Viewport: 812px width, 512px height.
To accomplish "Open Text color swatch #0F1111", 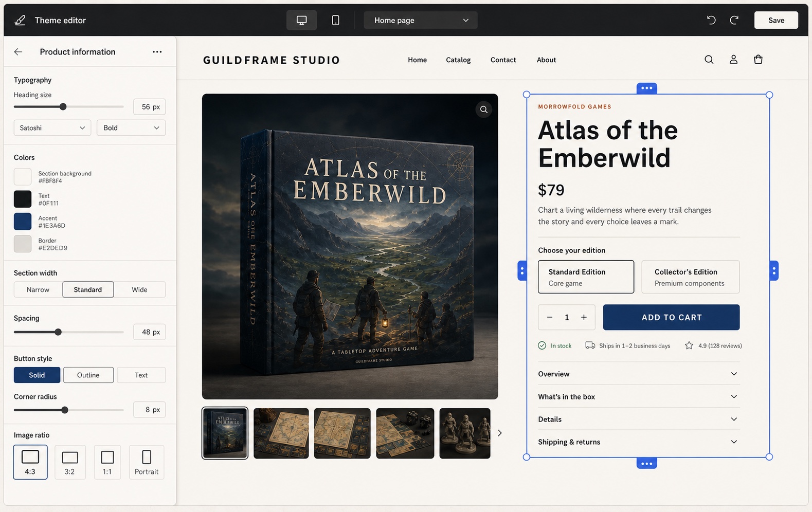I will click(23, 199).
